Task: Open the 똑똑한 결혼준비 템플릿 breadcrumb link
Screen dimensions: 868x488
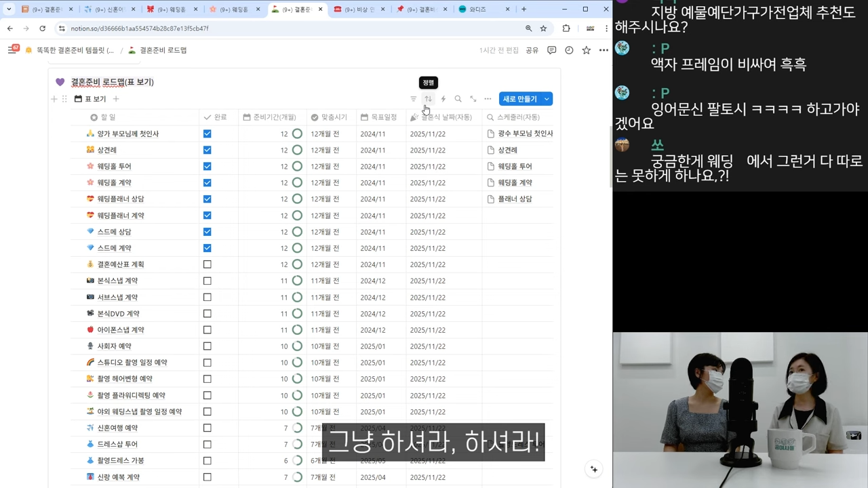Action: coord(75,49)
